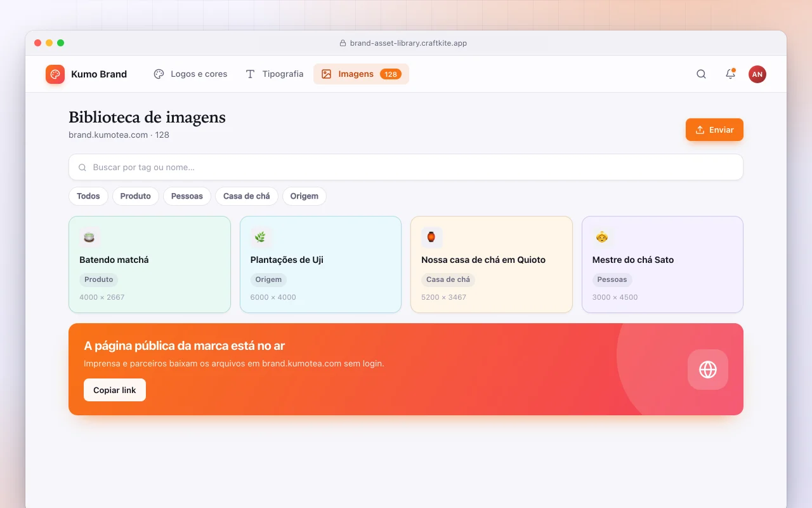
Task: Click the A página pública da marca heading
Action: (185, 346)
